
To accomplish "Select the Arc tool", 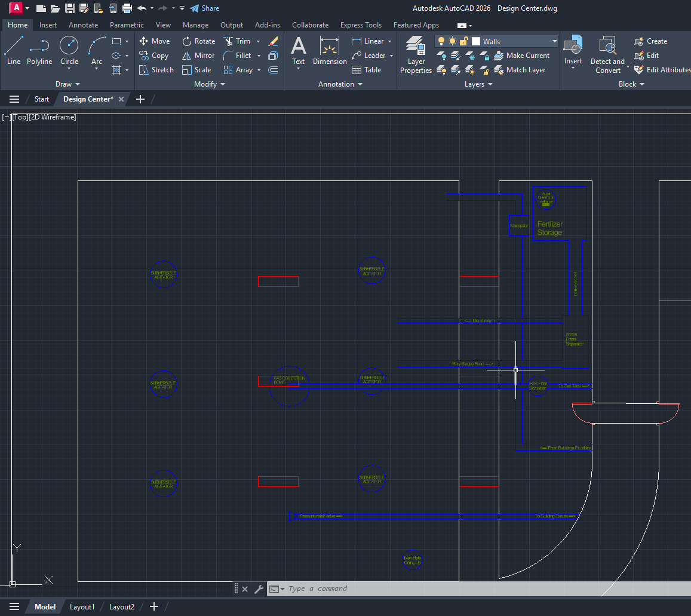I will click(97, 51).
